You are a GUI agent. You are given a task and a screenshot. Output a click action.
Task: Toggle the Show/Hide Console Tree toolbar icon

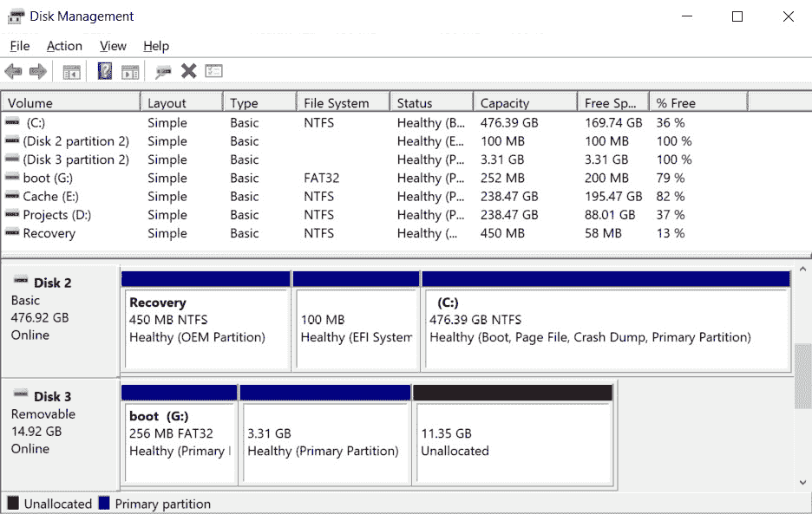click(71, 71)
